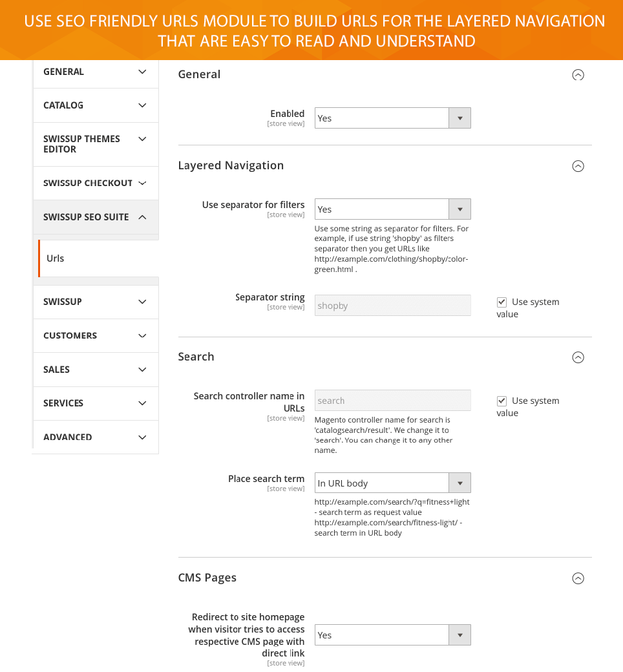Expand the CATALOG sidebar group
This screenshot has width=623, height=672.
point(96,105)
